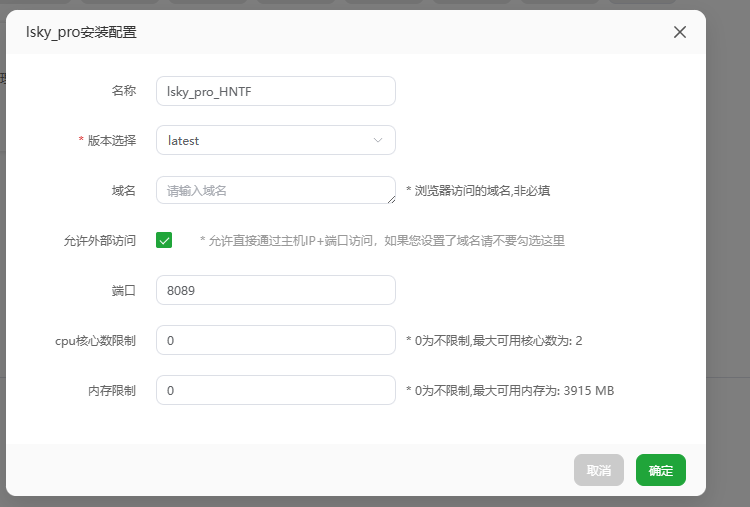Click the 名称 label
This screenshot has height=507, width=750.
tap(124, 91)
